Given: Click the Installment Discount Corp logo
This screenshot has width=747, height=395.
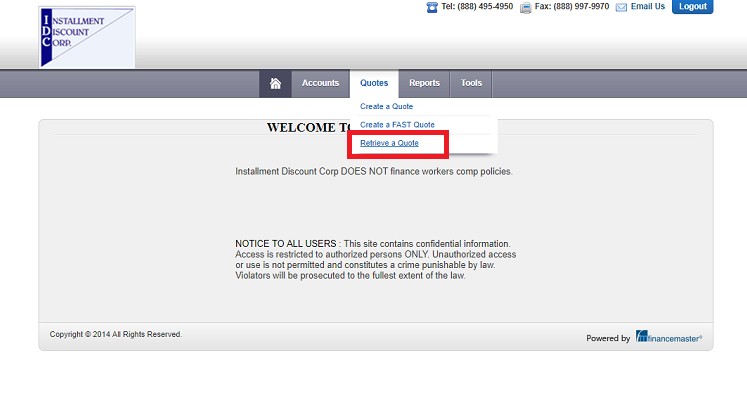Looking at the screenshot, I should click(87, 37).
